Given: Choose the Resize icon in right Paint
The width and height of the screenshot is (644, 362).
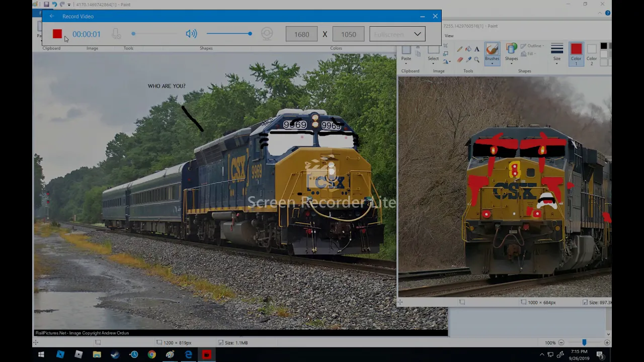Looking at the screenshot, I should click(446, 53).
